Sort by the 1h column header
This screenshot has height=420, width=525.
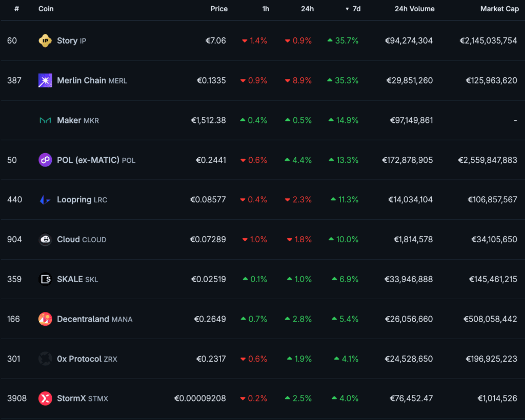tap(266, 9)
